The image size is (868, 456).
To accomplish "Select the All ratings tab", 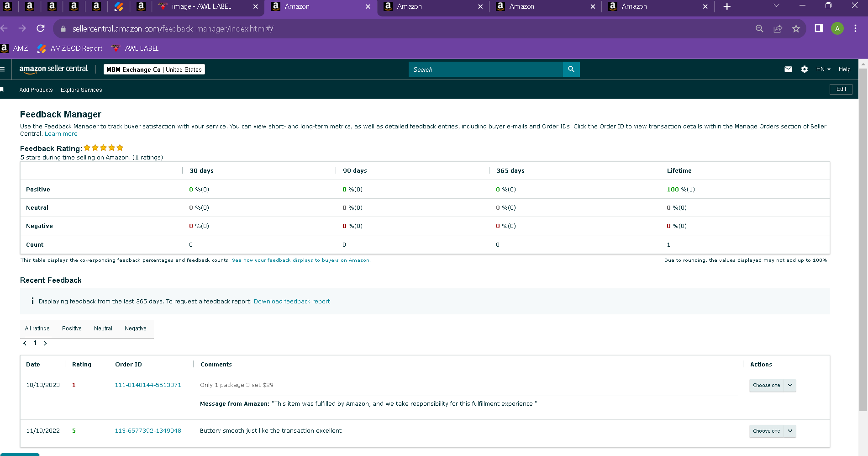I will (x=37, y=329).
